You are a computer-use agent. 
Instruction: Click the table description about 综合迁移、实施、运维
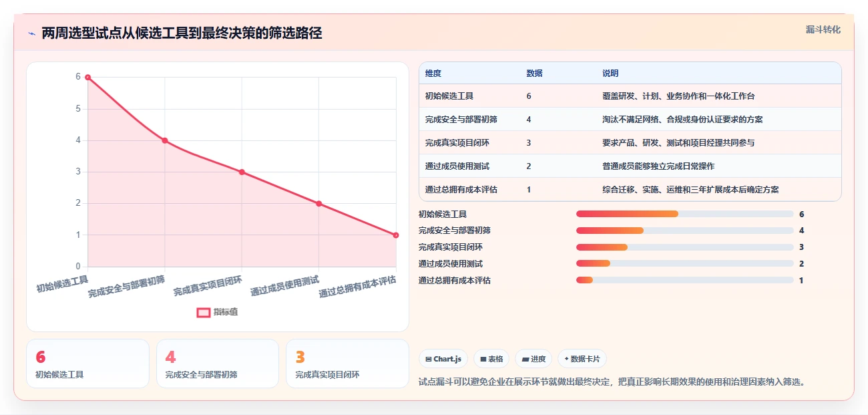(x=690, y=190)
